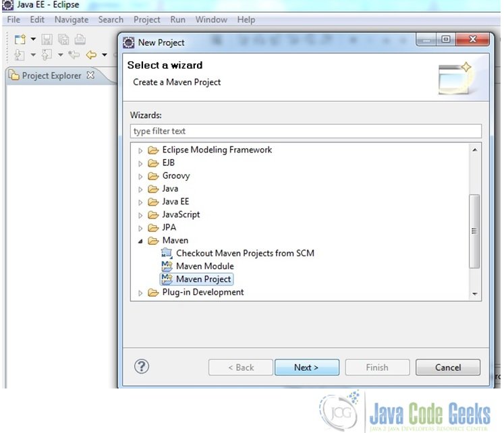Click the Back button
This screenshot has width=504, height=433.
point(241,367)
